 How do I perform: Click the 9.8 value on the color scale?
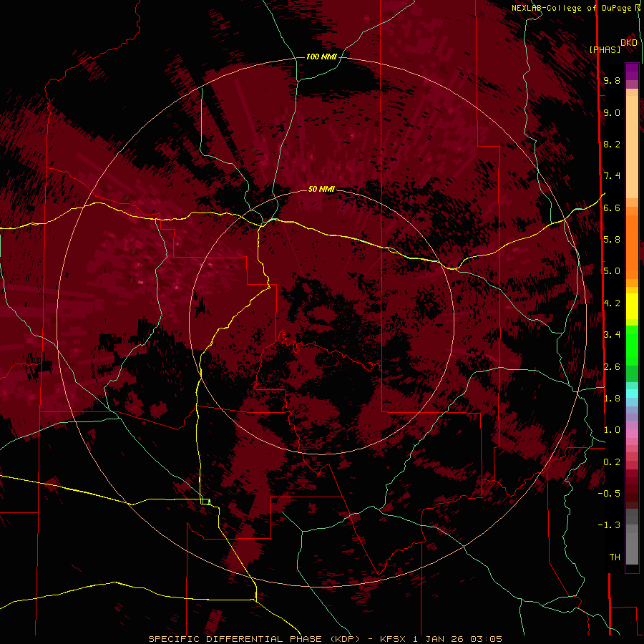coord(612,81)
